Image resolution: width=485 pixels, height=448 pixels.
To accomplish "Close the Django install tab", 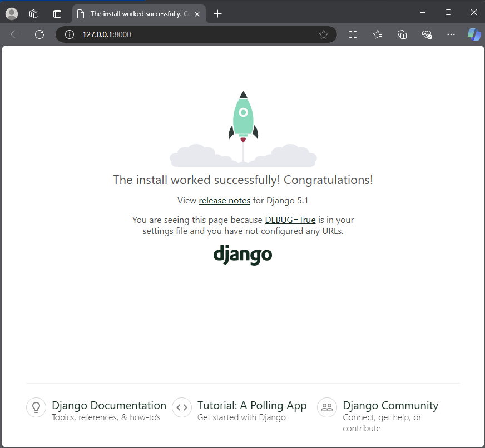I will [x=197, y=14].
